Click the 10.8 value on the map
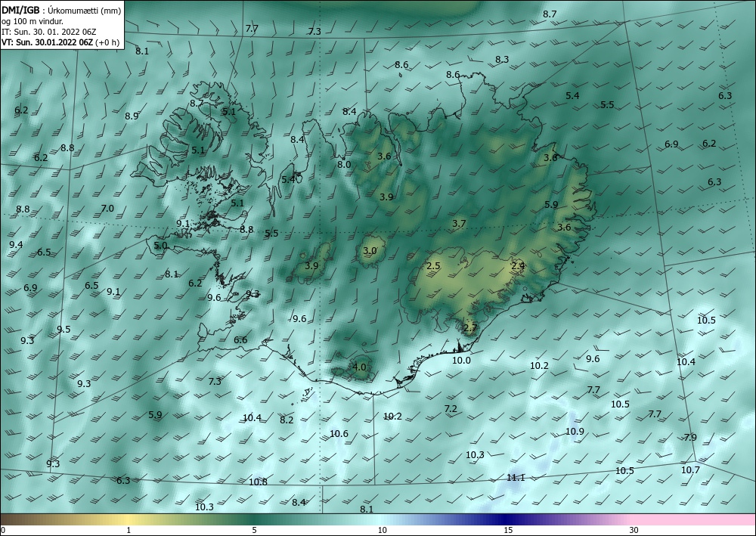The height and width of the screenshot is (536, 756). [x=258, y=482]
